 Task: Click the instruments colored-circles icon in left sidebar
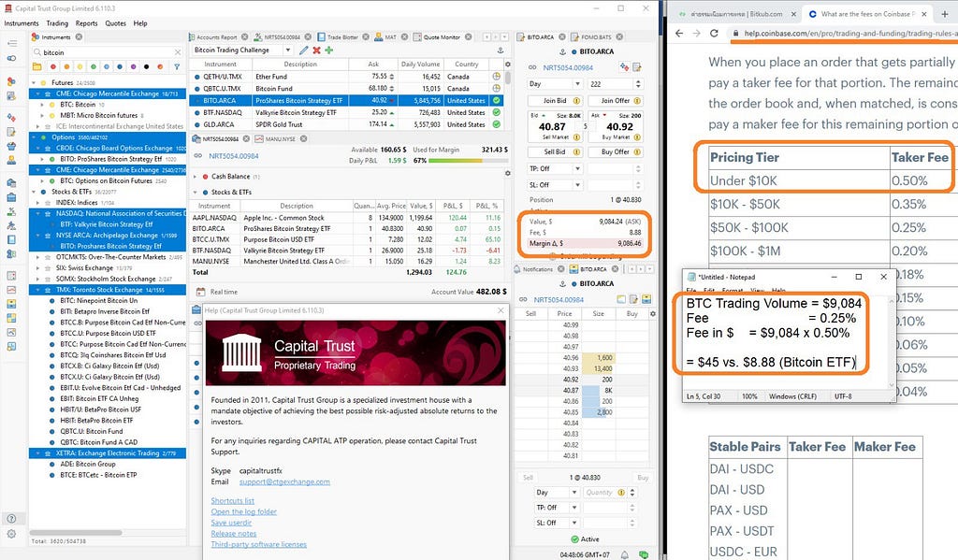(11, 81)
